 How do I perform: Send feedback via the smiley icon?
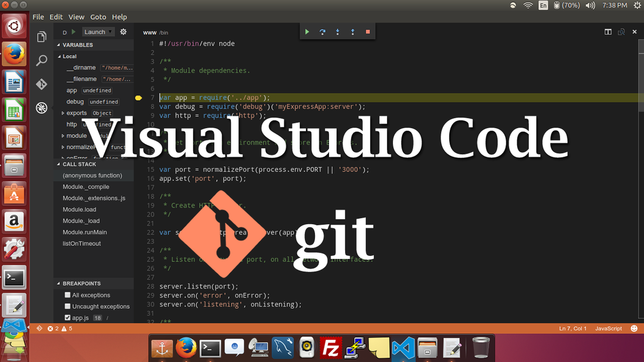pyautogui.click(x=634, y=328)
